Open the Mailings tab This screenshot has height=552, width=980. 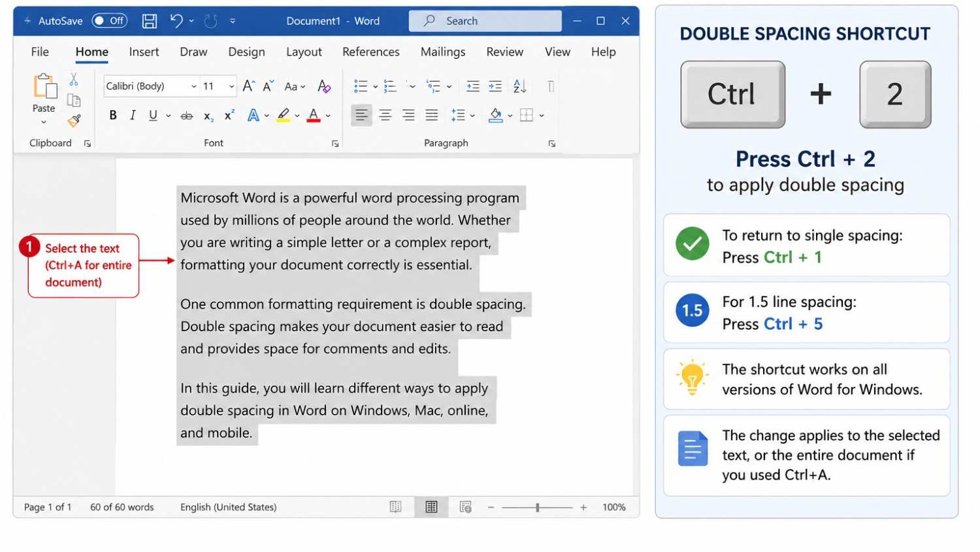tap(443, 52)
